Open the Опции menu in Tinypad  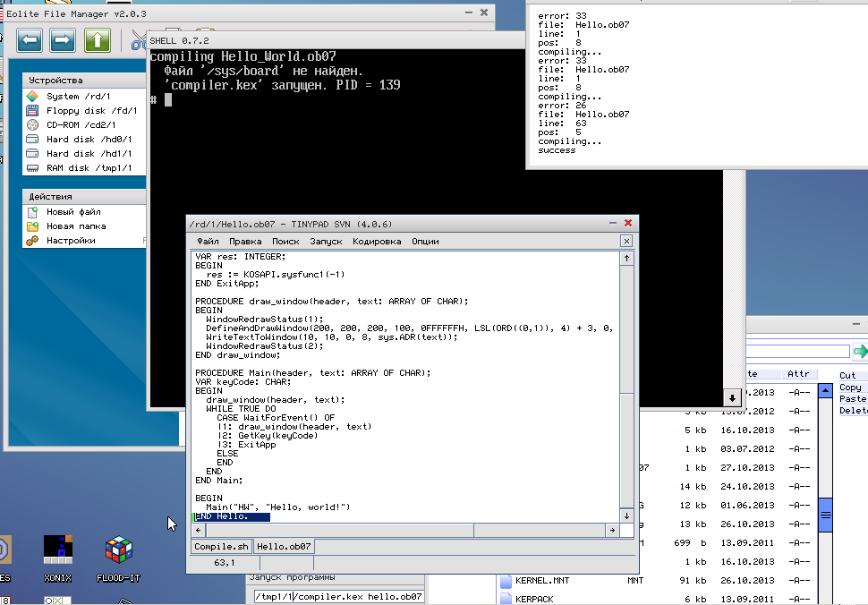425,242
